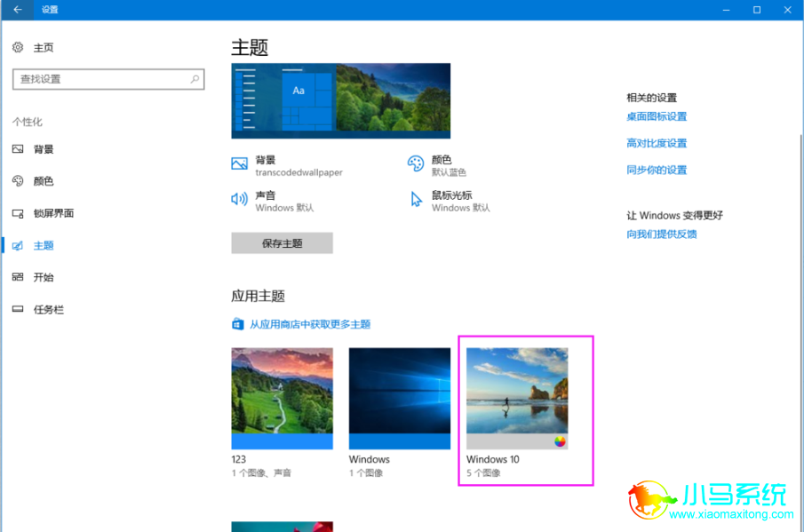The height and width of the screenshot is (532, 804).
Task: Select 颜色 in the sidebar
Action: tap(44, 181)
